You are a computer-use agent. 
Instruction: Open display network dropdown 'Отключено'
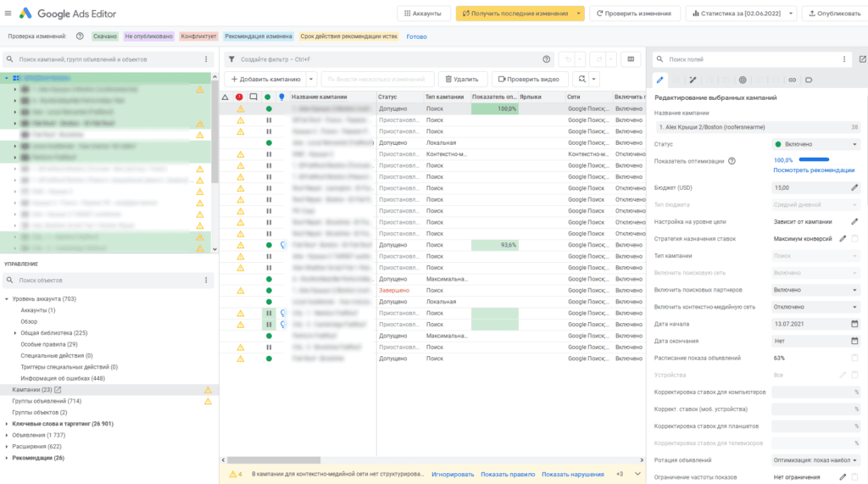[x=815, y=307]
